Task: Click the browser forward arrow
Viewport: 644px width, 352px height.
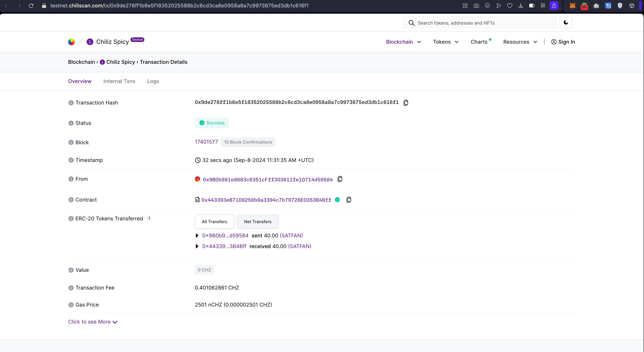Action: click(19, 6)
